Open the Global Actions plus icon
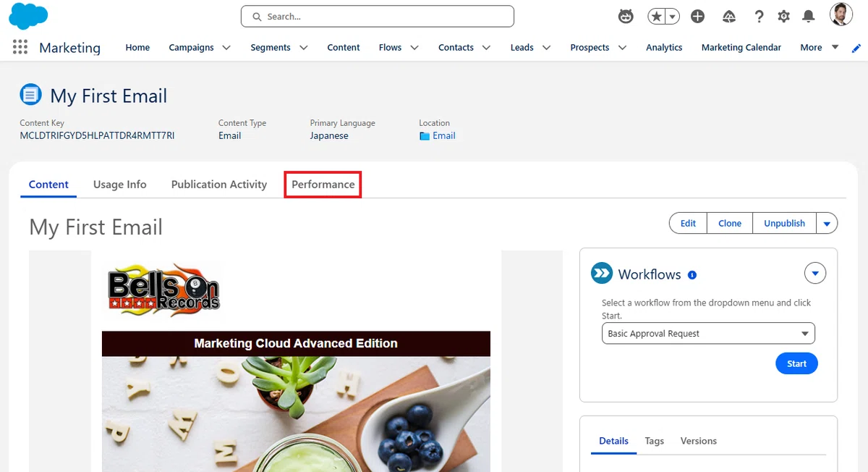Screen dimensions: 868x472 click(697, 16)
